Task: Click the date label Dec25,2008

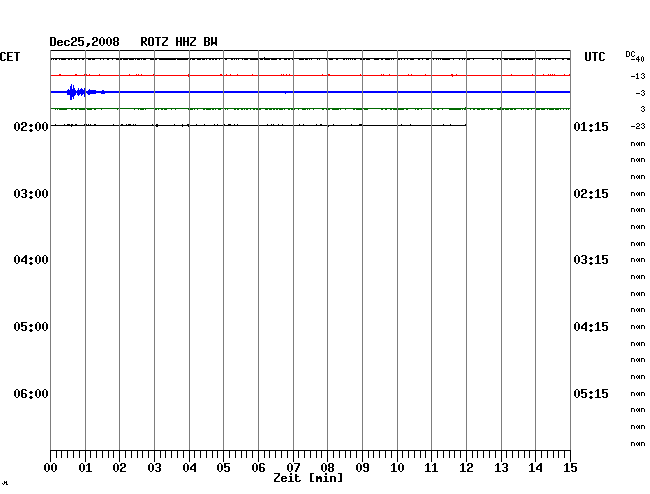Action: (x=85, y=42)
